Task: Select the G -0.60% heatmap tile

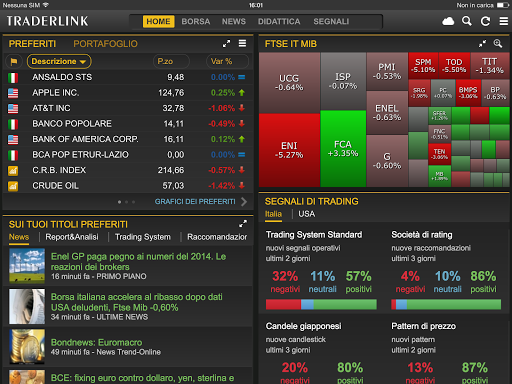Action: point(387,161)
